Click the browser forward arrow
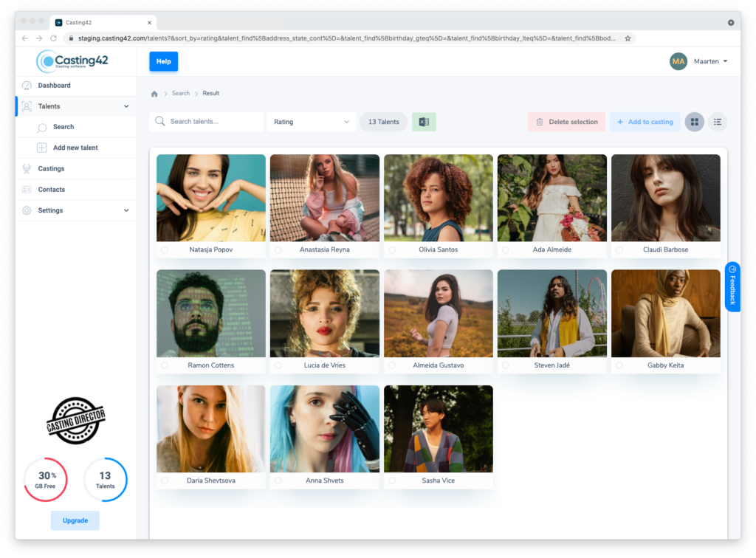This screenshot has height=558, width=756. (x=39, y=38)
